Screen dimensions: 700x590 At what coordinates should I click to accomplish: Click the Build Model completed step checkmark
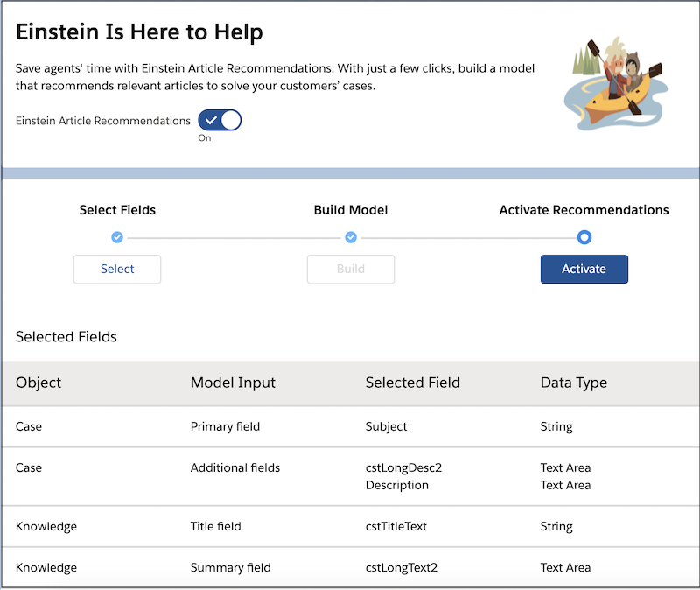(x=351, y=237)
